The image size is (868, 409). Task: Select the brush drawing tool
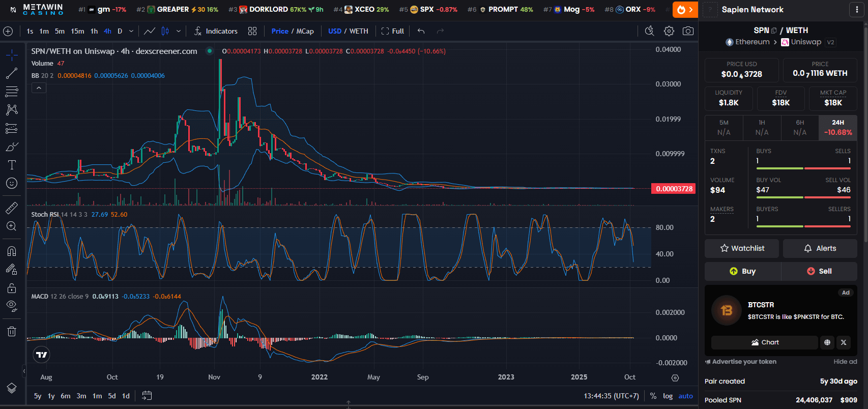tap(12, 147)
